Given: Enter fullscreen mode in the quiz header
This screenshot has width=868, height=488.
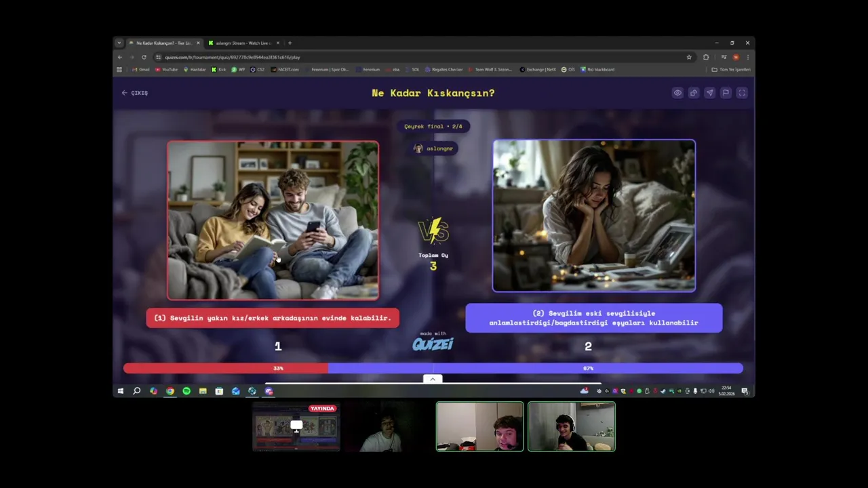Looking at the screenshot, I should click(742, 93).
